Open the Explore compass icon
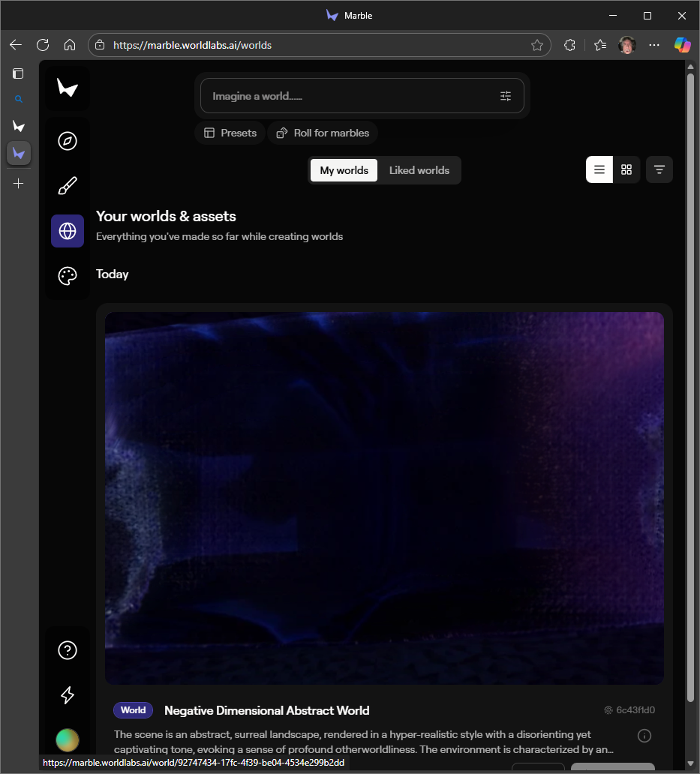 click(68, 141)
